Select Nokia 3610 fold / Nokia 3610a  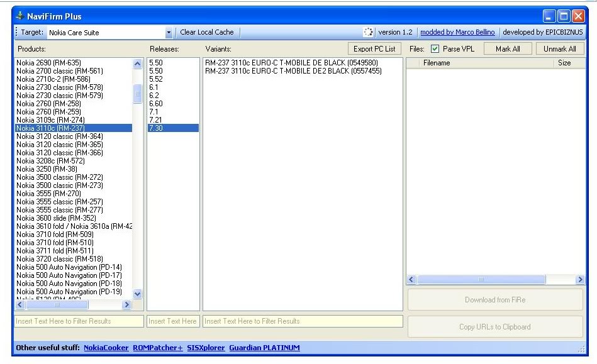coord(74,226)
